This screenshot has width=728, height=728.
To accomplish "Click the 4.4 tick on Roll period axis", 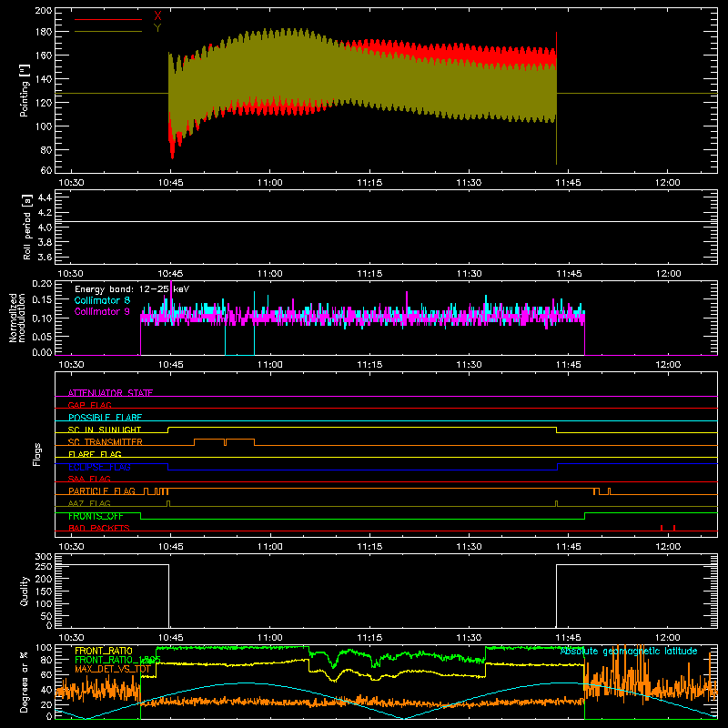I will [45, 197].
